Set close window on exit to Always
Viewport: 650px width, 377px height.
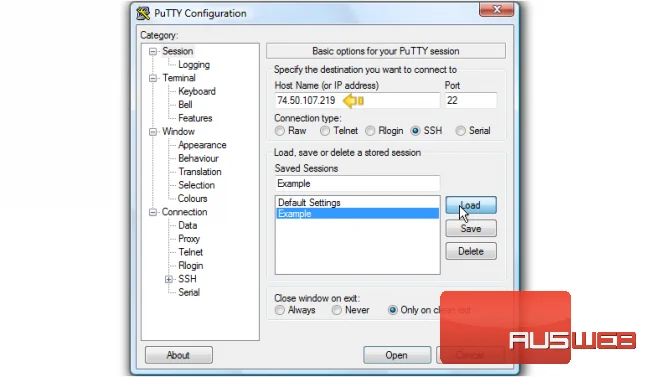[280, 310]
